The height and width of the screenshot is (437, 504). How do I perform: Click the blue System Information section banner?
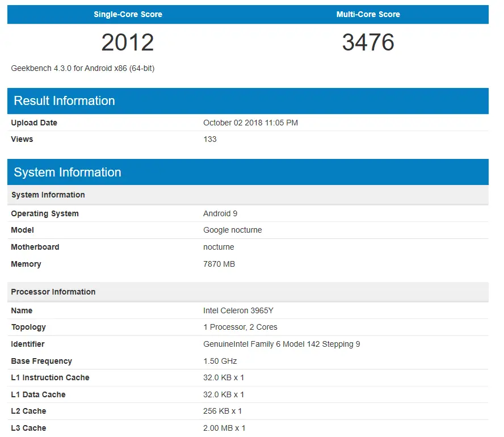point(247,173)
